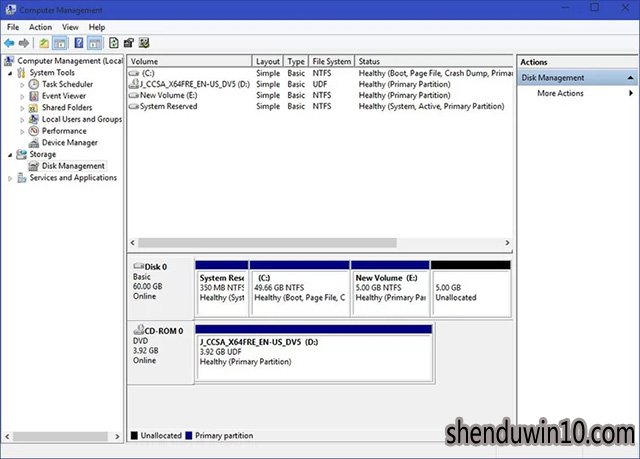Click the System Reserved volume list icon
The width and height of the screenshot is (640, 459).
(x=134, y=106)
